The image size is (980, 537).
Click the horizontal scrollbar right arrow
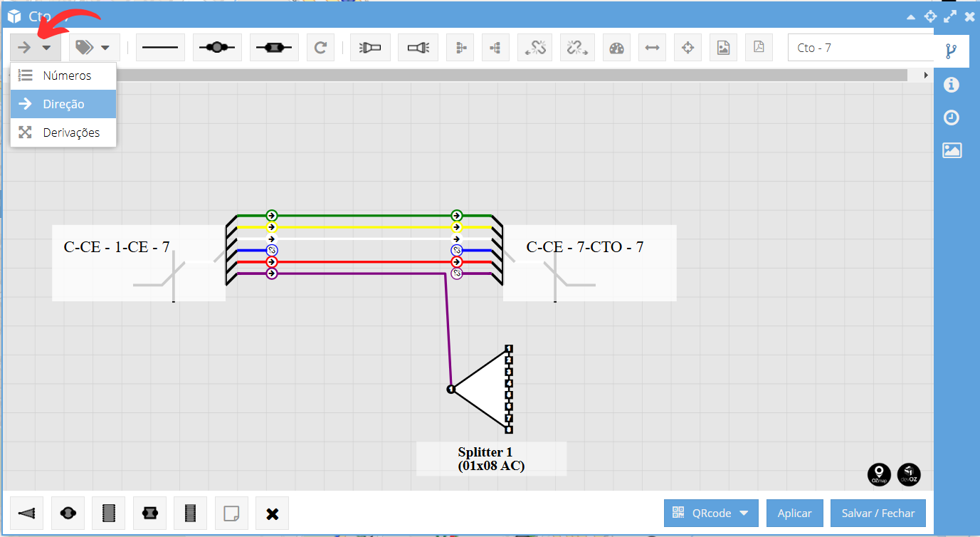tap(925, 75)
